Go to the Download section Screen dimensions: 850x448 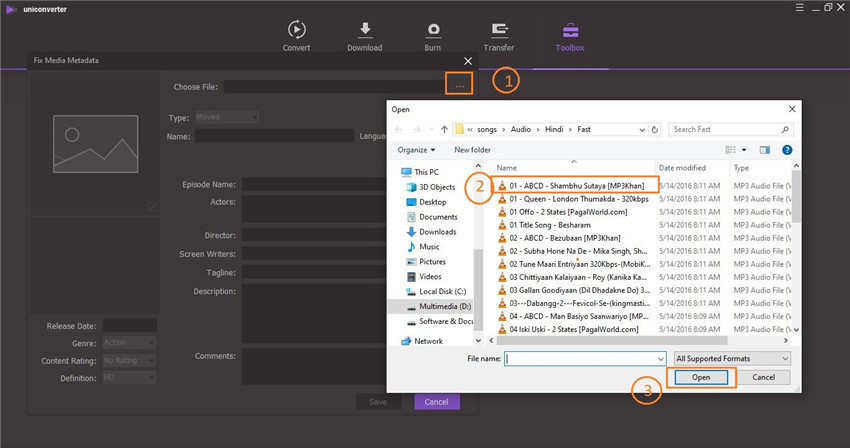pos(364,35)
